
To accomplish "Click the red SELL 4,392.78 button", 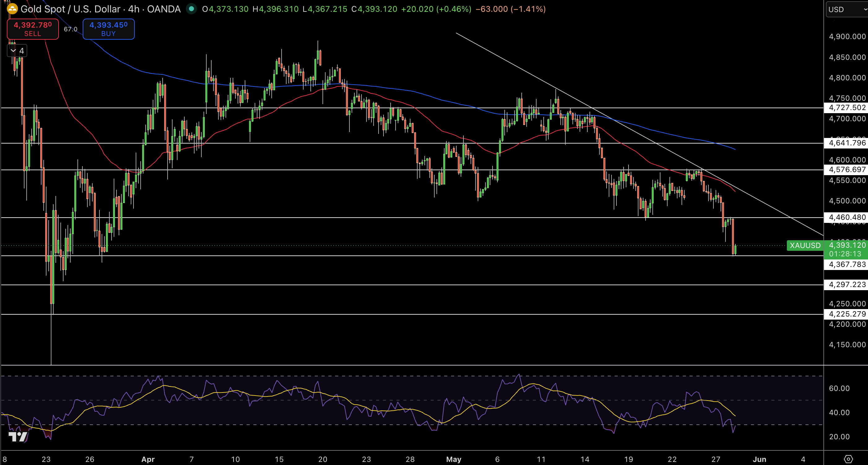I will point(33,29).
